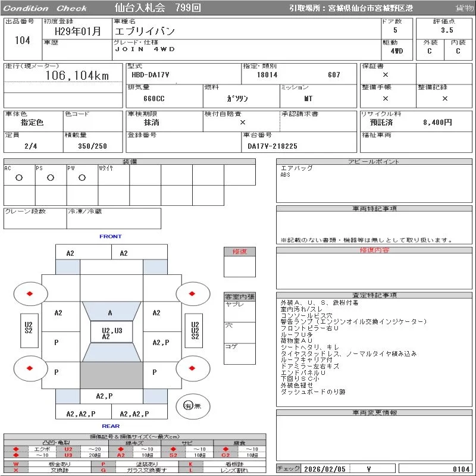Click the mileage 106,104km field

[x=77, y=76]
